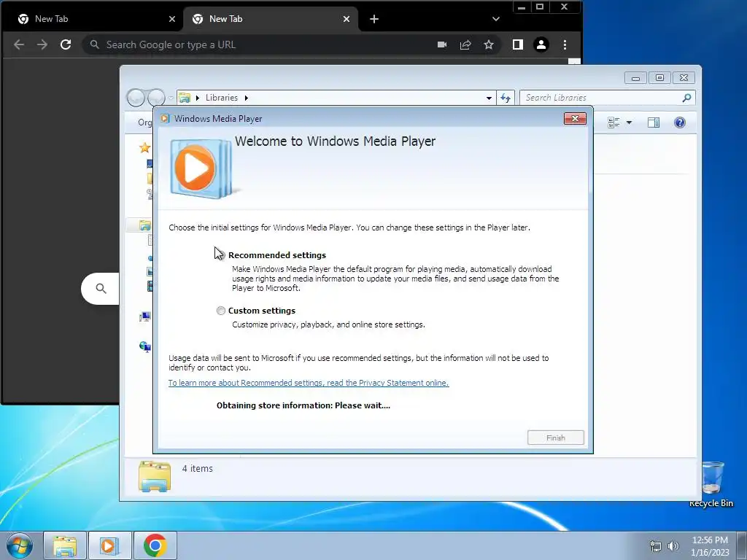Click the camera icon in Chrome address bar
This screenshot has width=747, height=560.
pyautogui.click(x=442, y=44)
